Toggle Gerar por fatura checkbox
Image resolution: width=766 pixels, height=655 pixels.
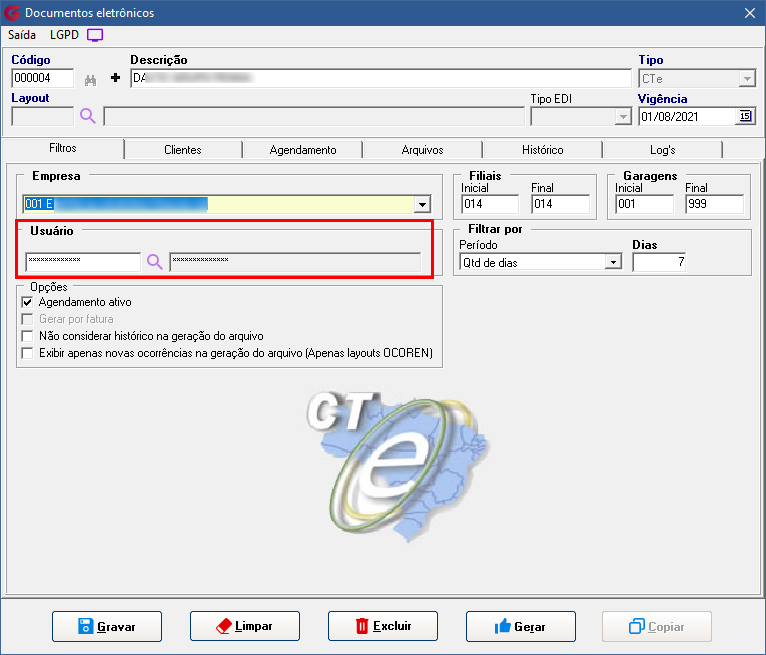pyautogui.click(x=27, y=319)
